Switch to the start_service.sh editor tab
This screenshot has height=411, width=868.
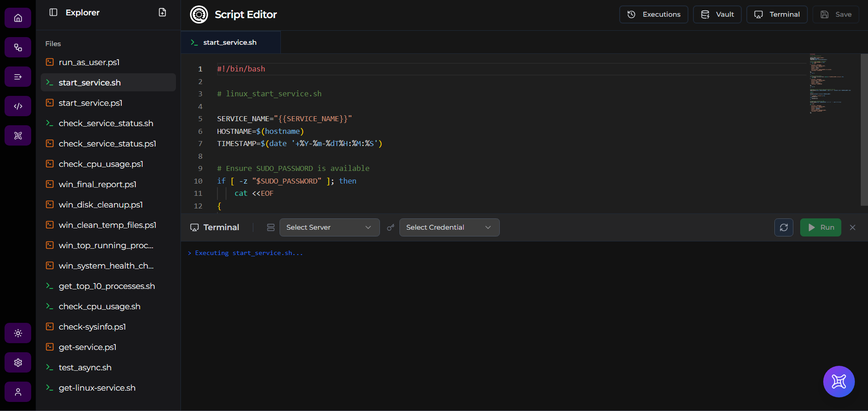230,42
